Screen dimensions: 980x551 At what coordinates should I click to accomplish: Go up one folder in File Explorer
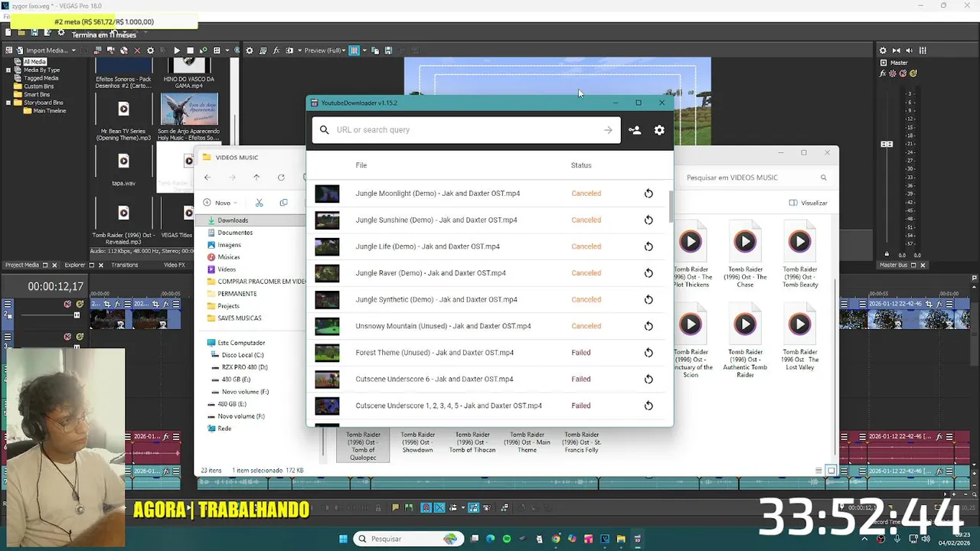[x=256, y=178]
